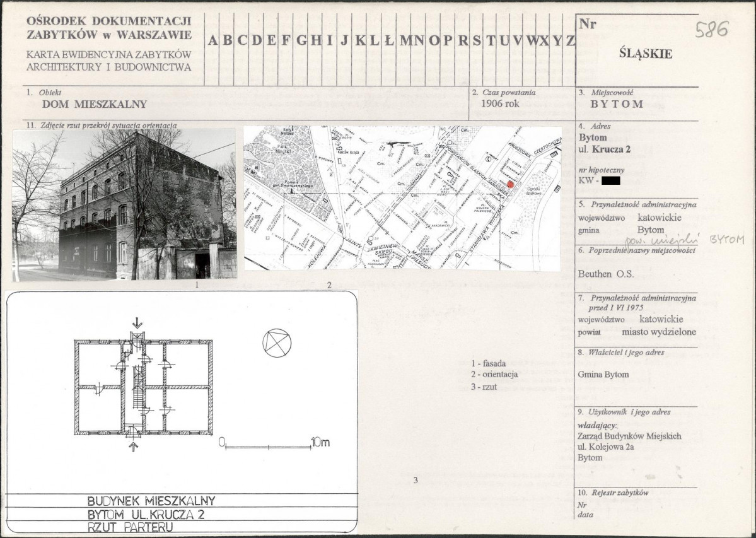The width and height of the screenshot is (756, 538).
Task: Click the '1. Obiekt' field label
Action: click(44, 93)
